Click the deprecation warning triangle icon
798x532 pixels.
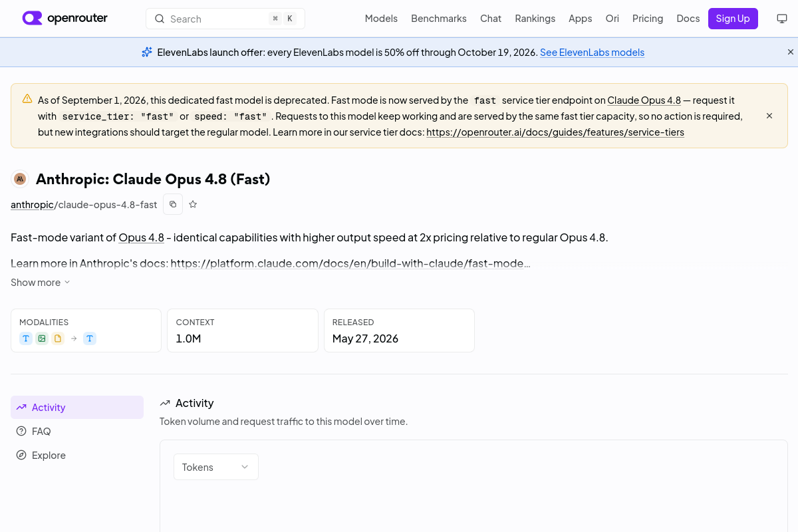[27, 98]
